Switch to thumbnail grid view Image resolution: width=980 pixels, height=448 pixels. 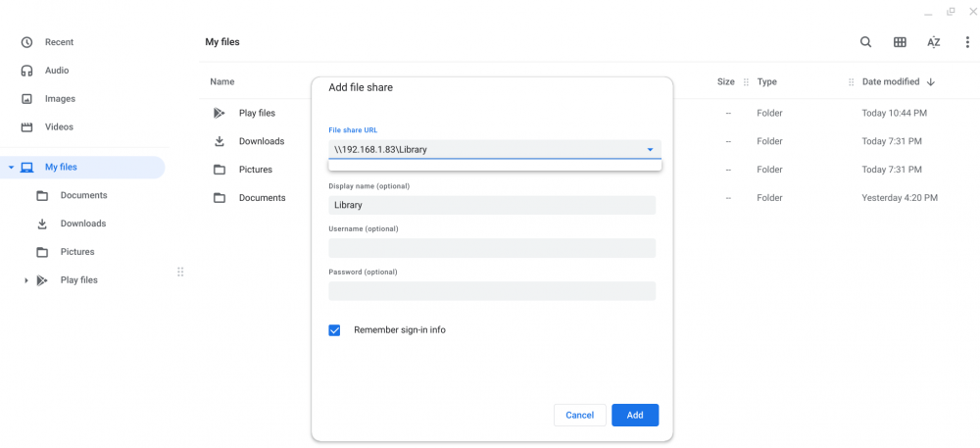click(x=900, y=42)
